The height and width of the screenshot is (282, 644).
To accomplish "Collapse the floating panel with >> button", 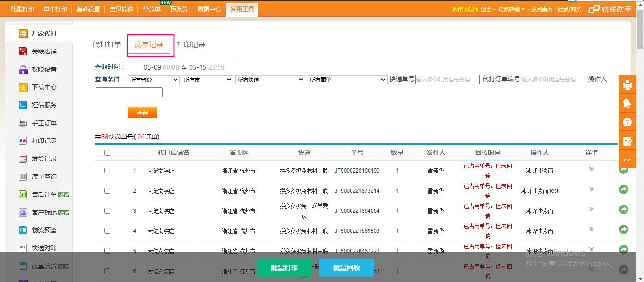I will point(627,160).
